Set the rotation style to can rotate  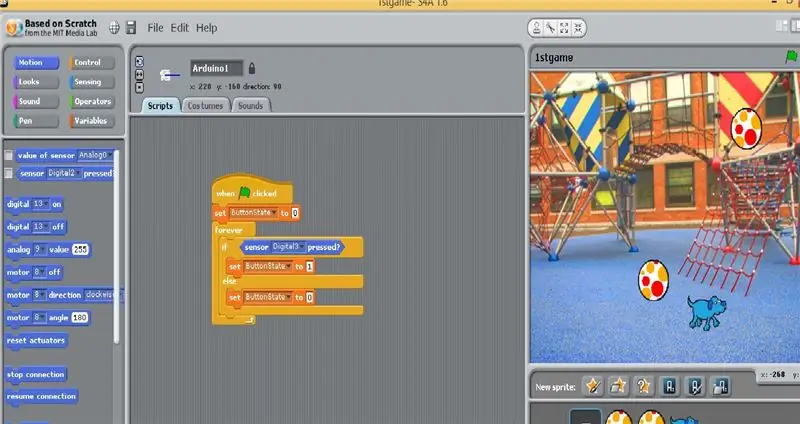point(139,62)
